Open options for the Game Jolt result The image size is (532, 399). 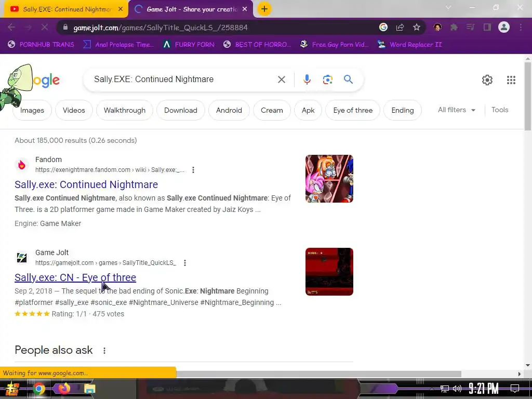click(x=185, y=262)
